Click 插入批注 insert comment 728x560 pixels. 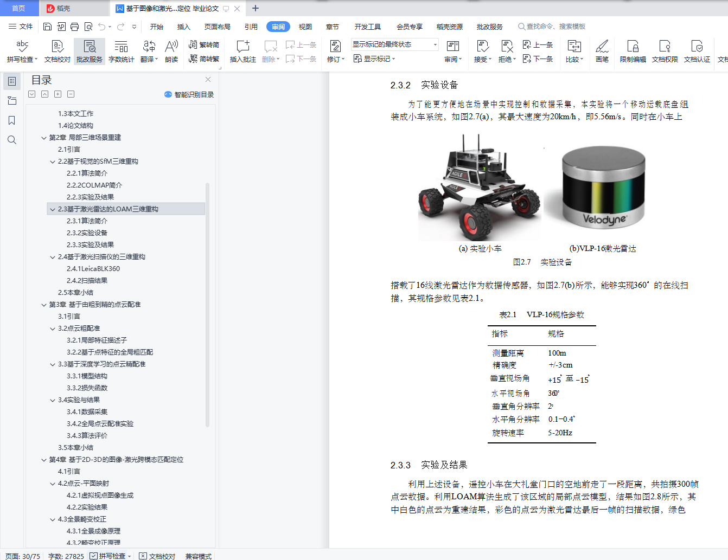(x=243, y=52)
